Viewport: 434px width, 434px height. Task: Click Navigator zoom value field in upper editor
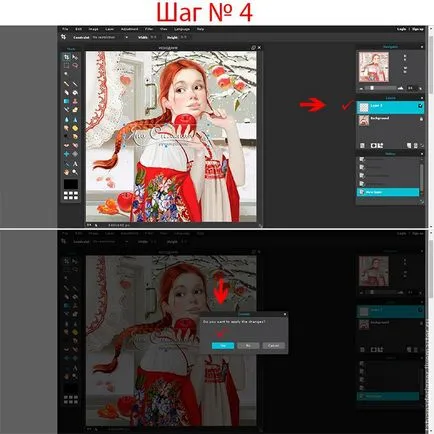pos(410,88)
